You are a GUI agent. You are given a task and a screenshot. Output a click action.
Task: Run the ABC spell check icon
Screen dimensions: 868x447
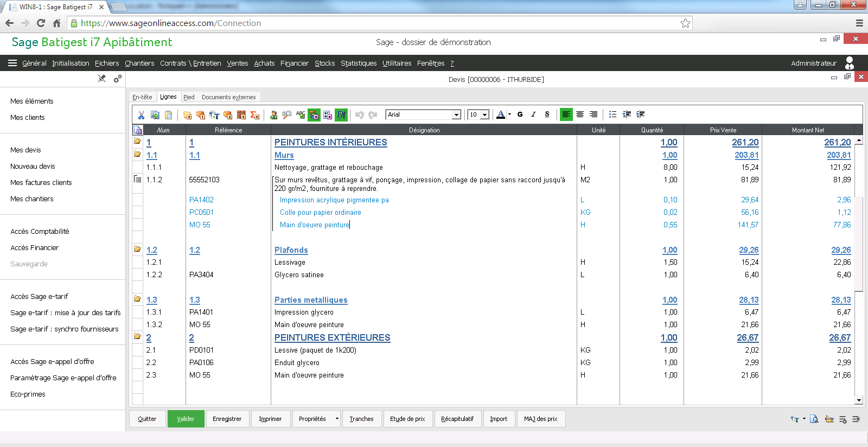pos(301,115)
